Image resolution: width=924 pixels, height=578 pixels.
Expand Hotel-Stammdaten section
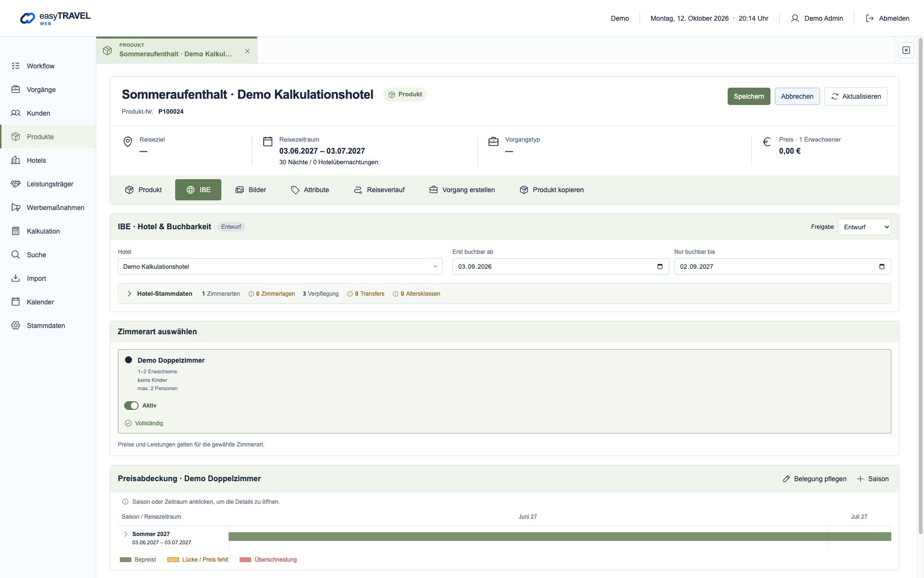tap(129, 294)
